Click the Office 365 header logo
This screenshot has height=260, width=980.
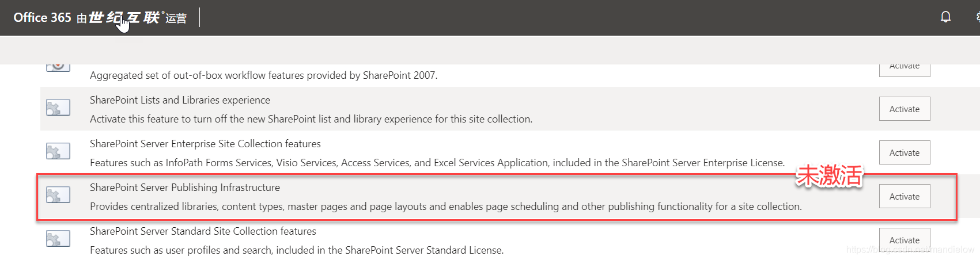[x=42, y=18]
